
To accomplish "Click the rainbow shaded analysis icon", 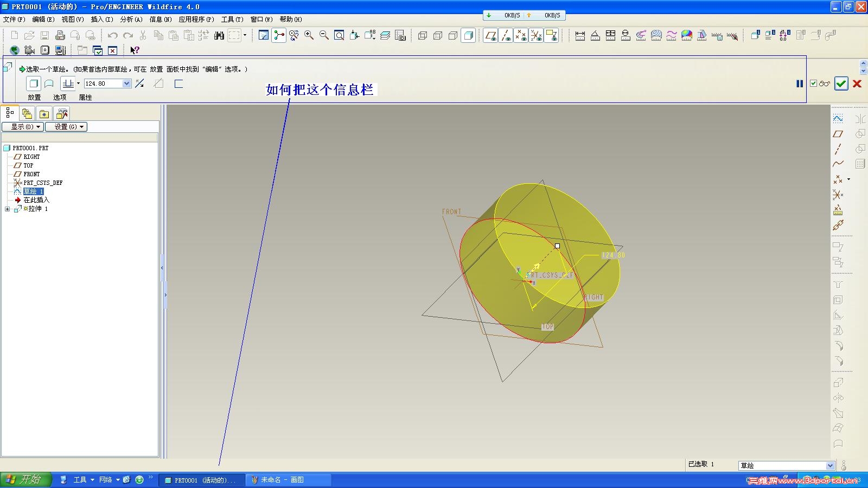I will coord(687,35).
